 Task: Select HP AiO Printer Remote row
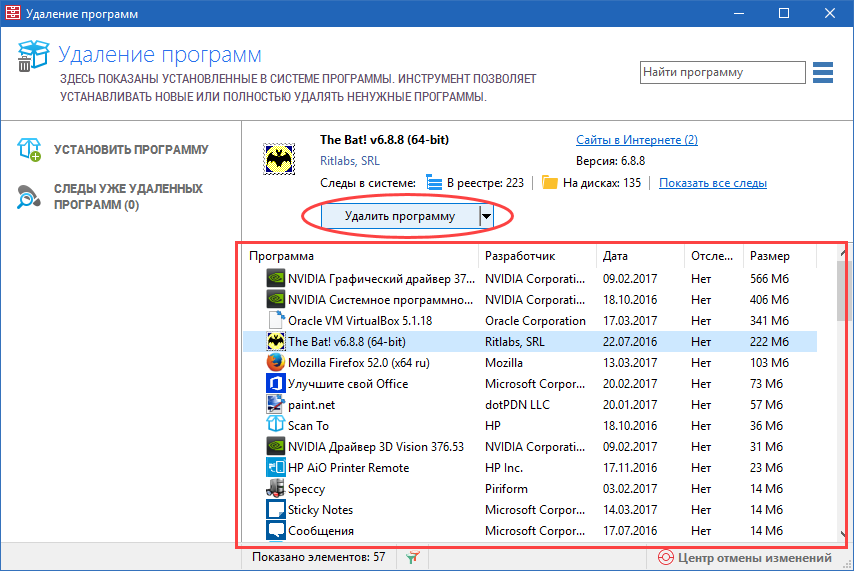tap(530, 467)
